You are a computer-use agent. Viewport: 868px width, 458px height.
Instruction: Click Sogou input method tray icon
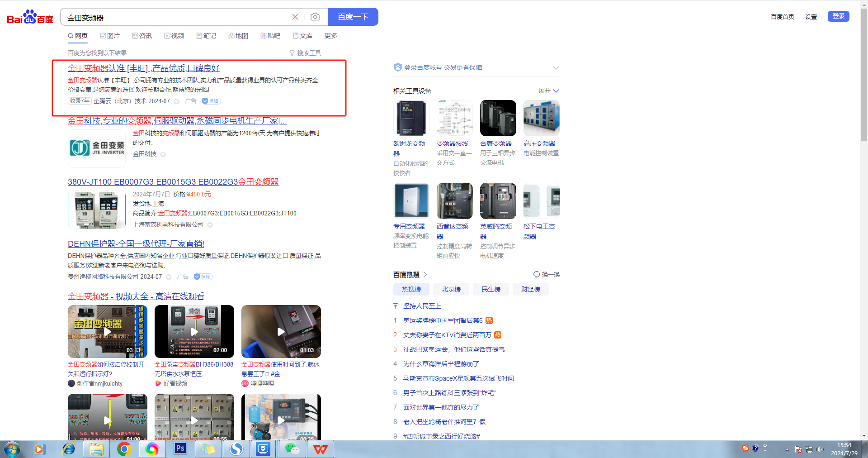tap(745, 448)
